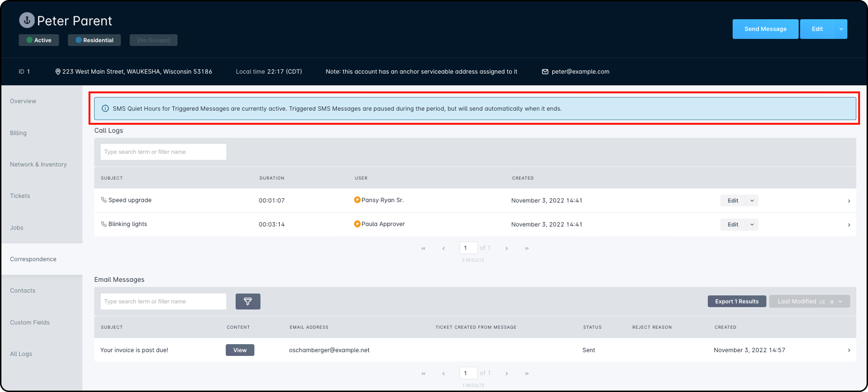
Task: Clear the Last Modified sort with the X
Action: [832, 302]
